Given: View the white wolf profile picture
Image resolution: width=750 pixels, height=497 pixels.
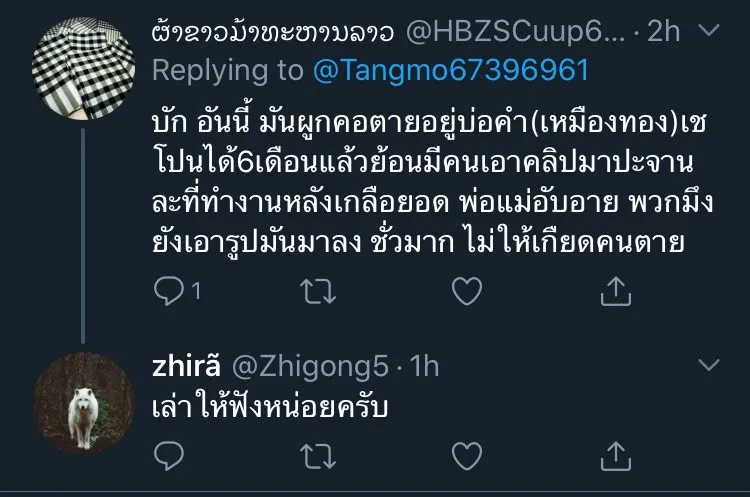Looking at the screenshot, I should point(83,403).
